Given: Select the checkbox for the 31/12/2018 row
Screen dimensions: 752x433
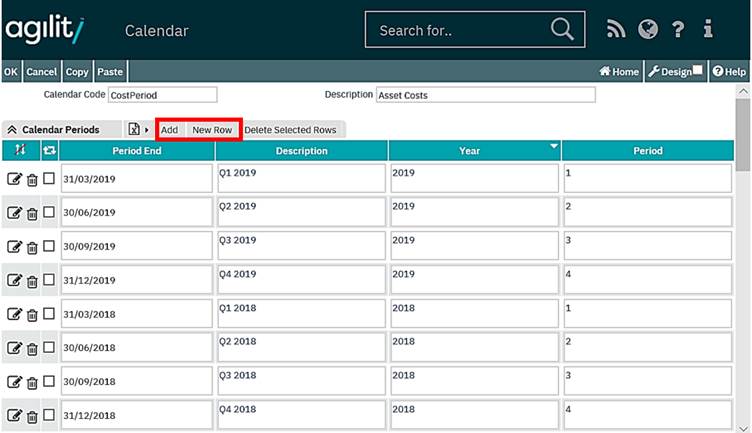Looking at the screenshot, I should (49, 415).
